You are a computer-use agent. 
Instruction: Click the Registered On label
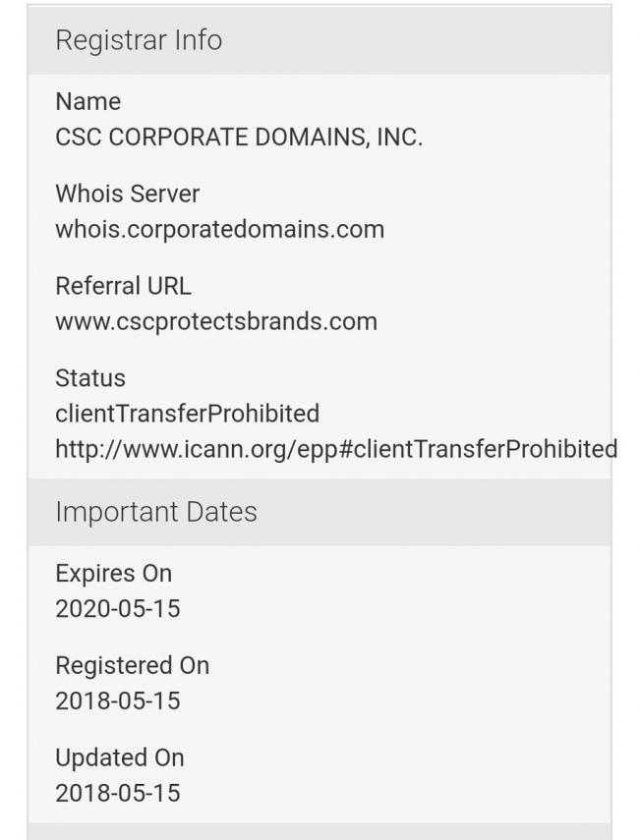coord(132,665)
